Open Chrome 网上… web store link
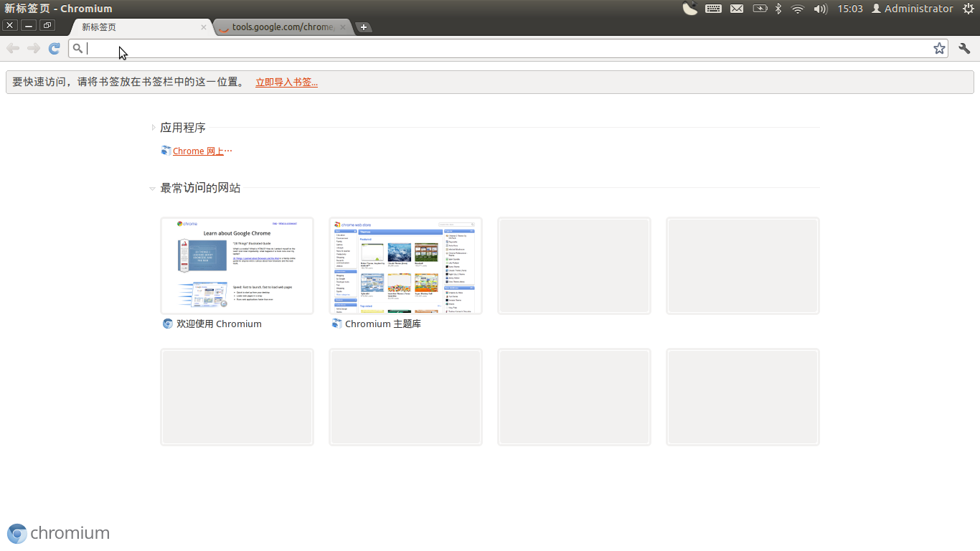 tap(202, 151)
